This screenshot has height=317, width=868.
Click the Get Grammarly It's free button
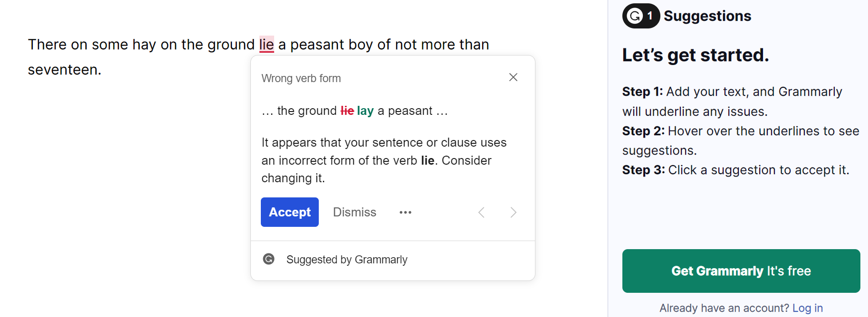(741, 271)
